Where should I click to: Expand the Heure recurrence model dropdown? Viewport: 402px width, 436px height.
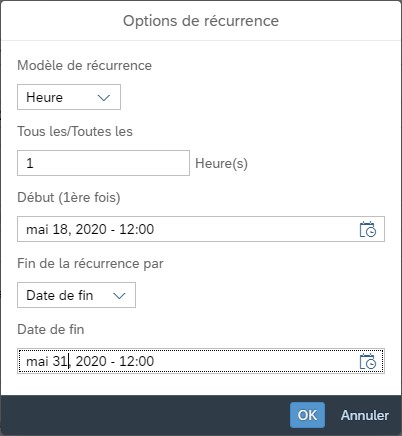click(x=69, y=97)
